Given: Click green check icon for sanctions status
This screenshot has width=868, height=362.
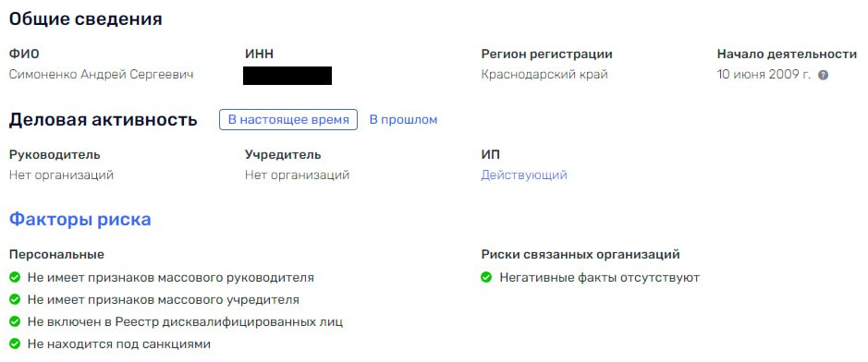Looking at the screenshot, I should point(15,344).
